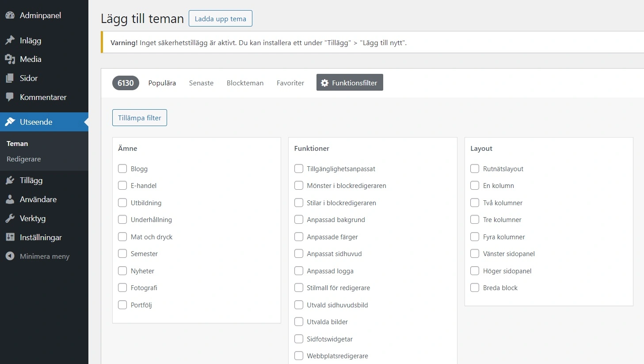Click the Inställningar settings icon
Screen dimensions: 644x364
tap(10, 238)
